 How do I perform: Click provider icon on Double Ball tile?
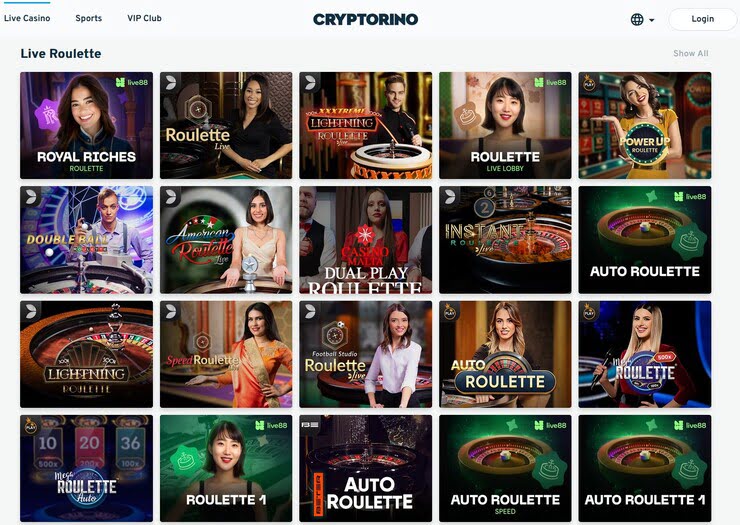coord(31,197)
